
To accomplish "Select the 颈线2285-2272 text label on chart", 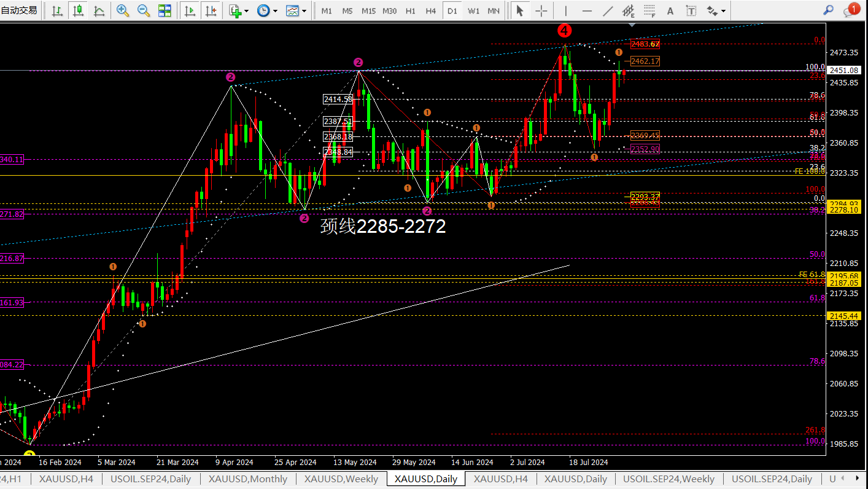I will (383, 227).
